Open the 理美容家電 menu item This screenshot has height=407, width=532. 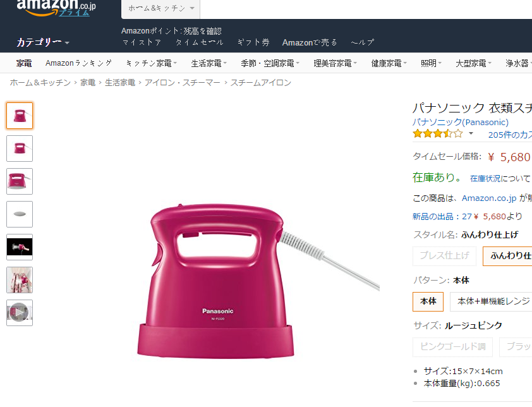tap(336, 63)
